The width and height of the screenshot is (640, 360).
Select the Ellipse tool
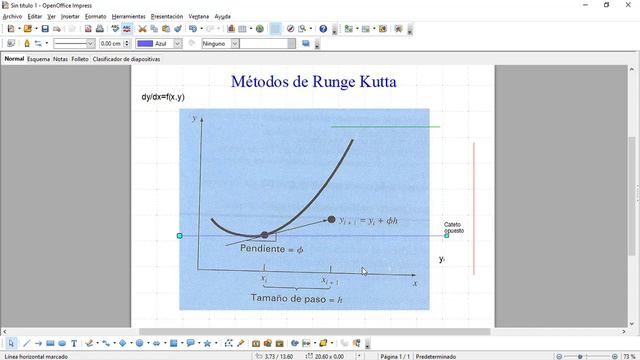pyautogui.click(x=62, y=343)
